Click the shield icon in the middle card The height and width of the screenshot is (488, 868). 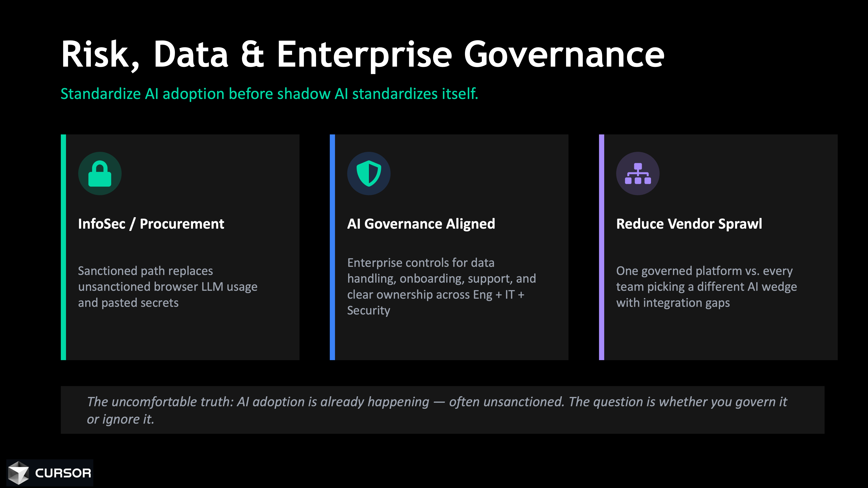[369, 174]
